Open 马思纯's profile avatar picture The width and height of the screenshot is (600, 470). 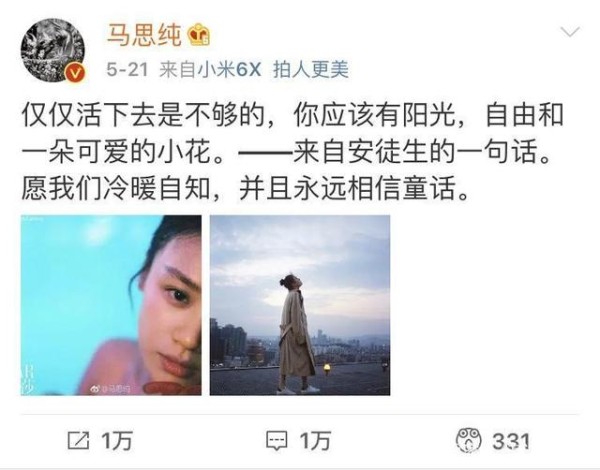tap(53, 50)
